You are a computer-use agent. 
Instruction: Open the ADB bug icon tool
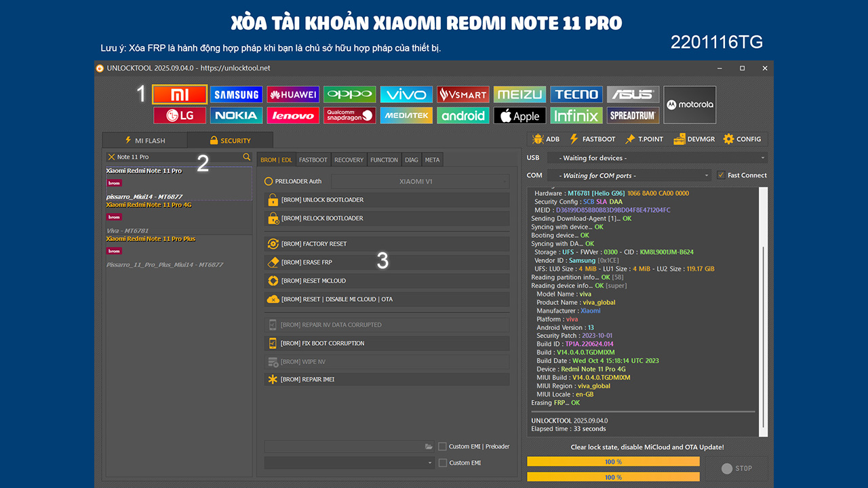tap(546, 139)
